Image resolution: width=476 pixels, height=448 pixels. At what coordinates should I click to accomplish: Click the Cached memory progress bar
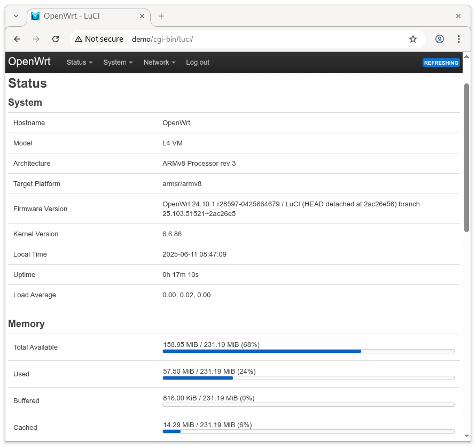pyautogui.click(x=308, y=431)
